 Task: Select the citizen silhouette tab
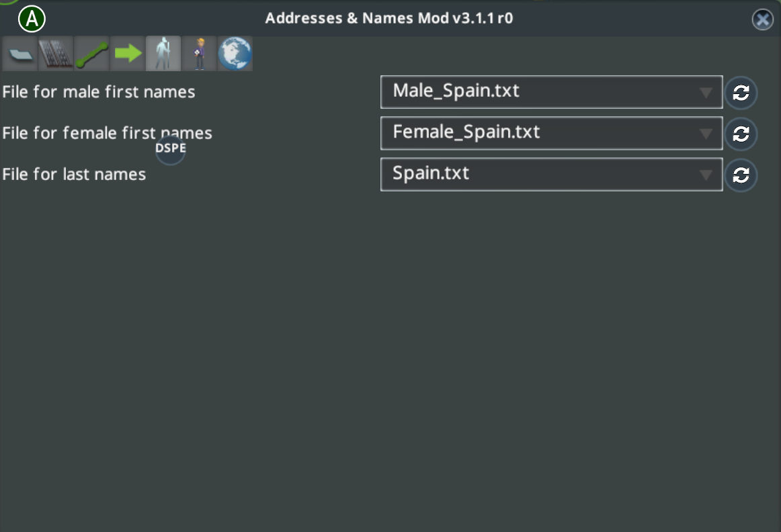coord(163,53)
